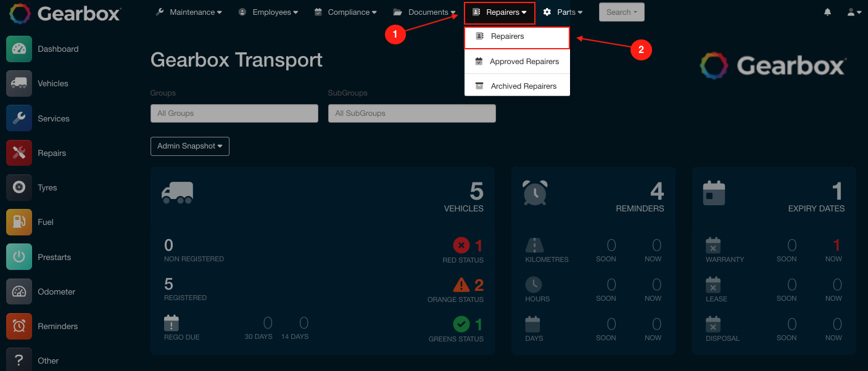Go to Tyres icon in sidebar
This screenshot has width=868, height=371.
19,187
